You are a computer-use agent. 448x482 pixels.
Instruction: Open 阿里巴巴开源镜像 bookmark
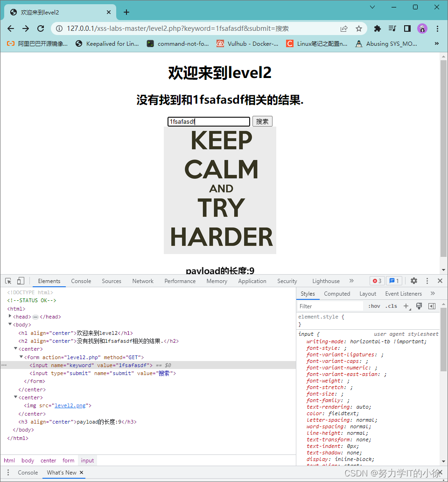pos(37,43)
